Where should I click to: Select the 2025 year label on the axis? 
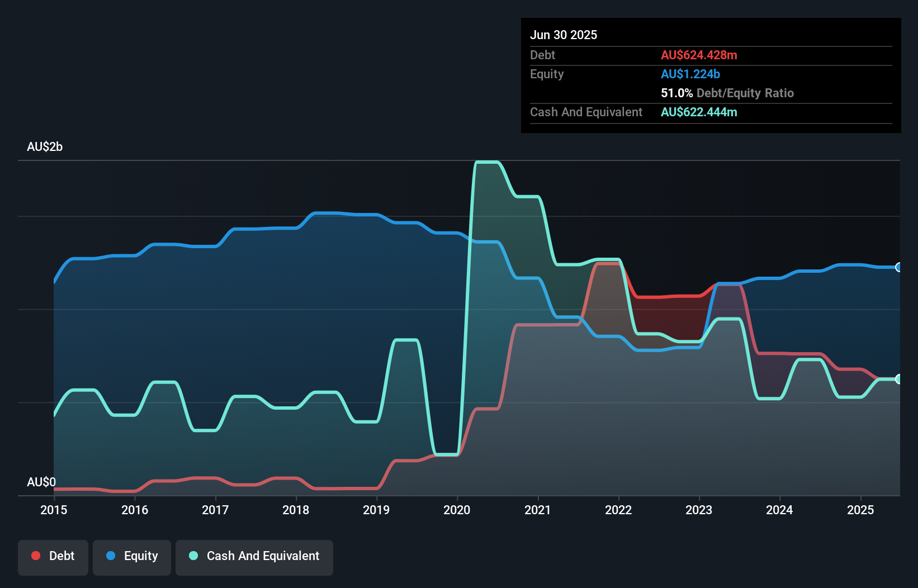(861, 510)
